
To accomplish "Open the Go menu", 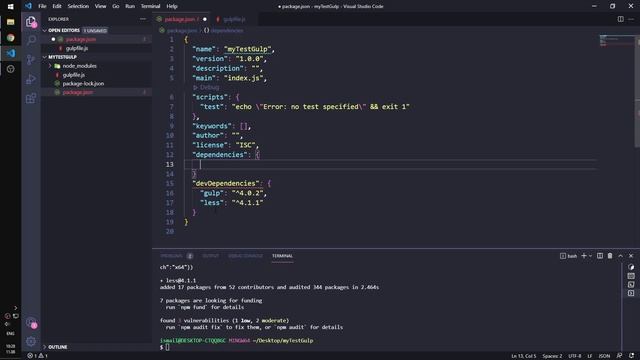I will coord(116,6).
